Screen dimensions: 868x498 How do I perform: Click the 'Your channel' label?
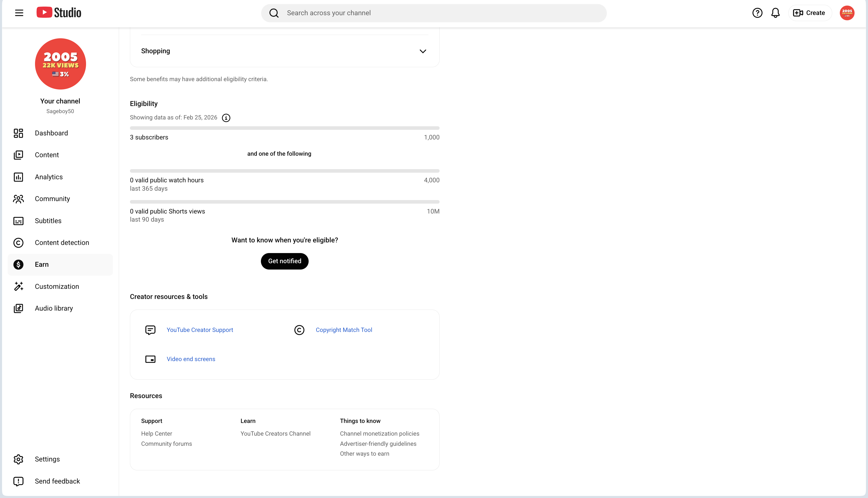coord(60,101)
